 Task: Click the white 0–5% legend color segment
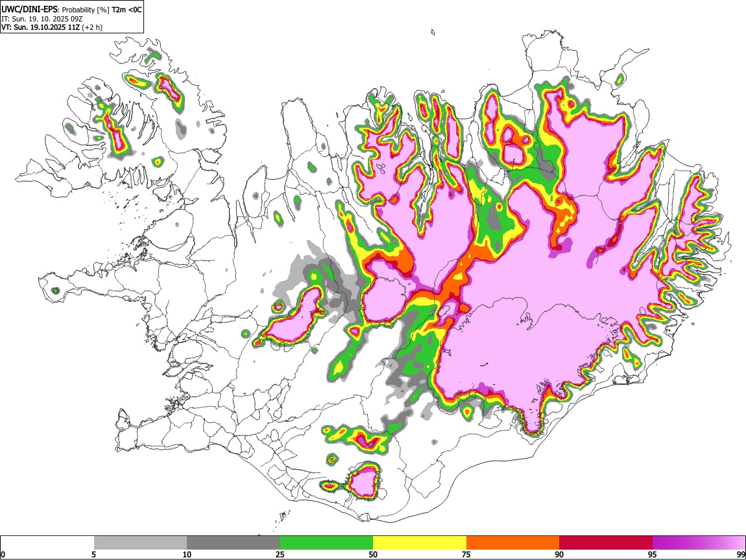point(47,543)
